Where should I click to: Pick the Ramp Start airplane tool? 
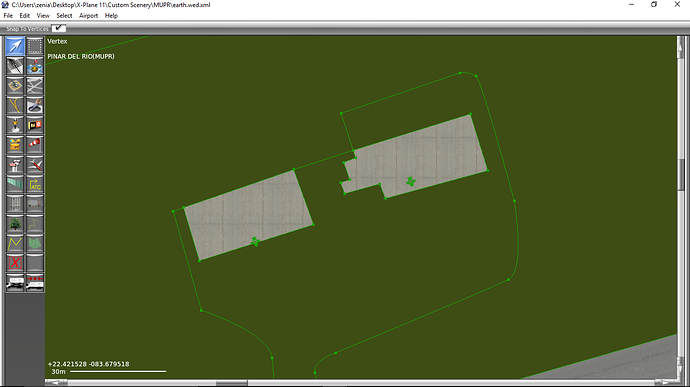click(35, 165)
